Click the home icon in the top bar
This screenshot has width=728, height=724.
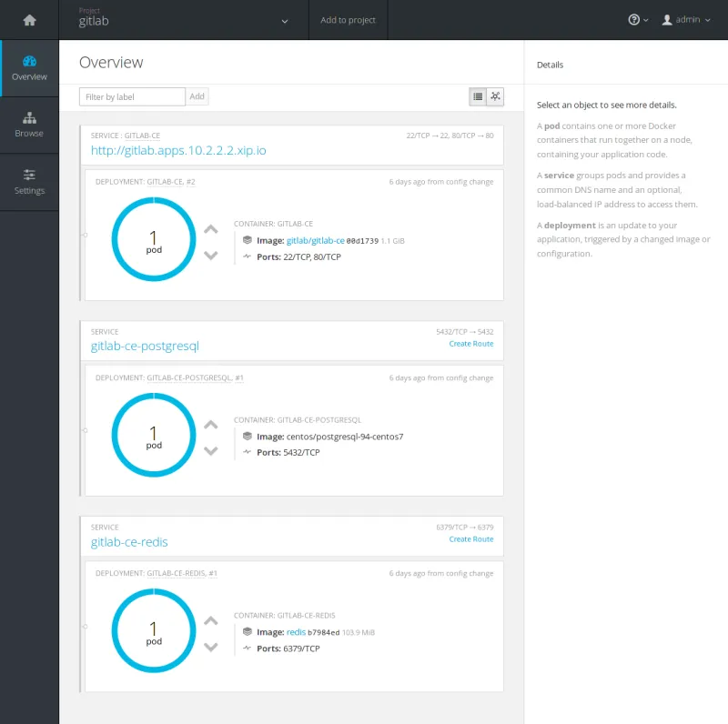point(29,20)
